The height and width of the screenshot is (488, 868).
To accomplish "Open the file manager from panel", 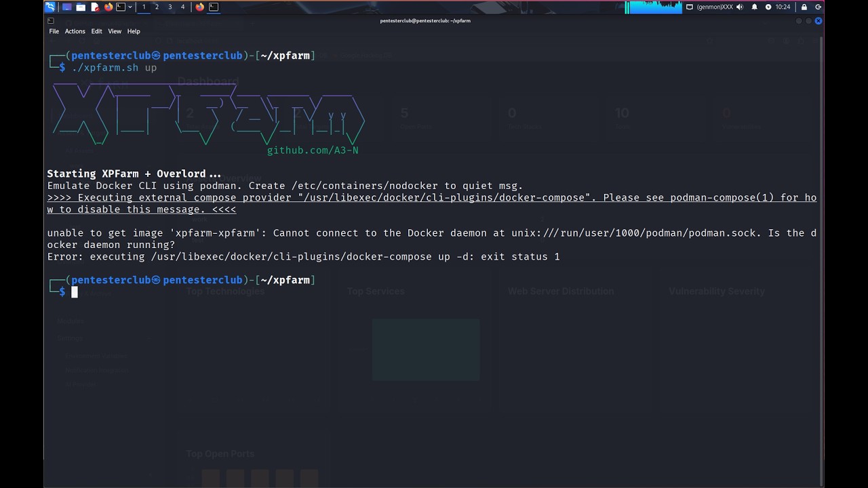I will click(81, 7).
